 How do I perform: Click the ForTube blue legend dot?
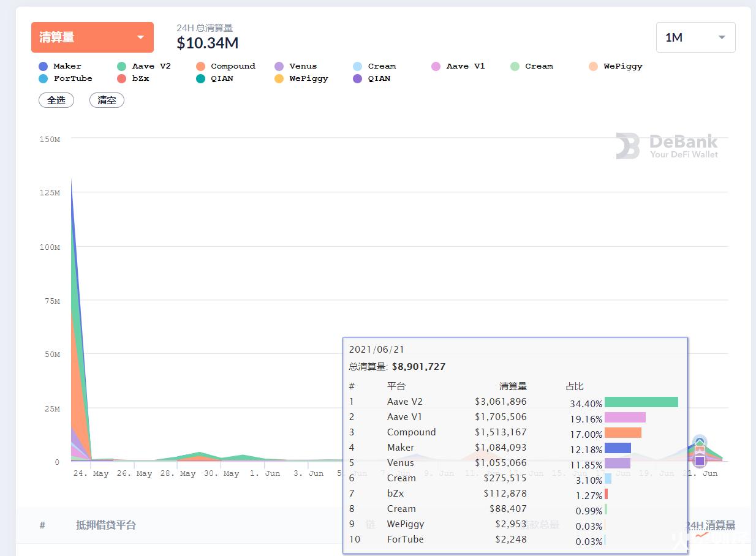pyautogui.click(x=43, y=78)
